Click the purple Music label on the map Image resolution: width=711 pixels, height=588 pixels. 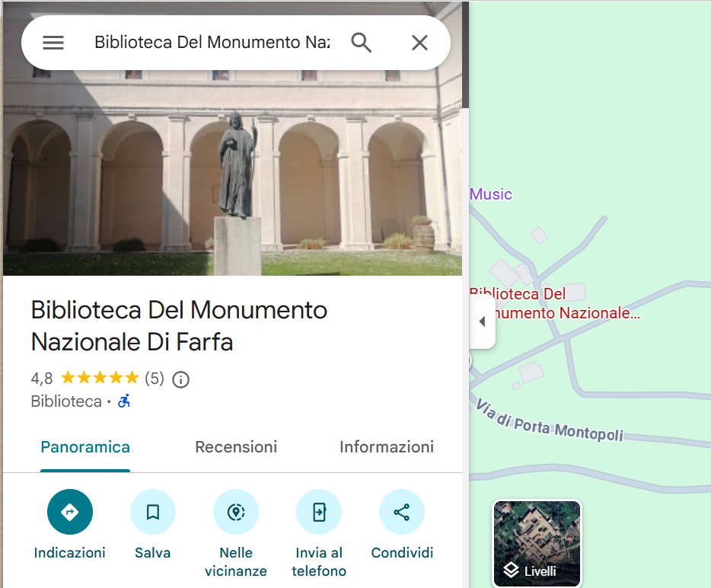491,194
